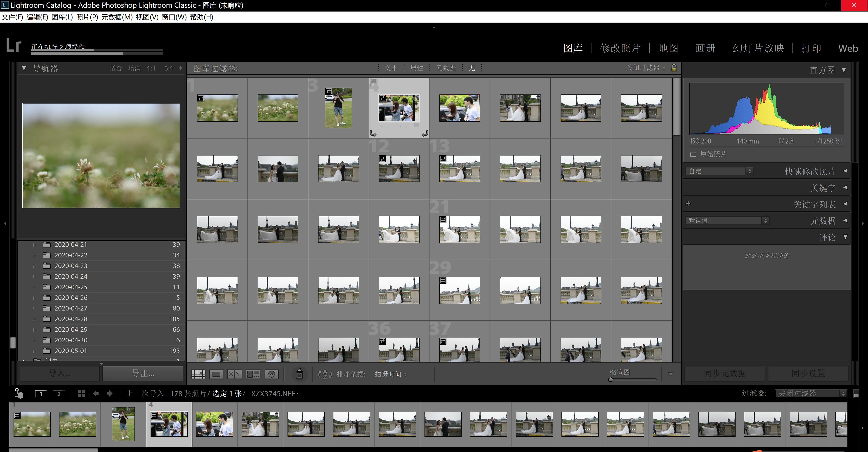Select the man on grass thumbnail
Screen dimensions: 868x452
click(x=338, y=108)
